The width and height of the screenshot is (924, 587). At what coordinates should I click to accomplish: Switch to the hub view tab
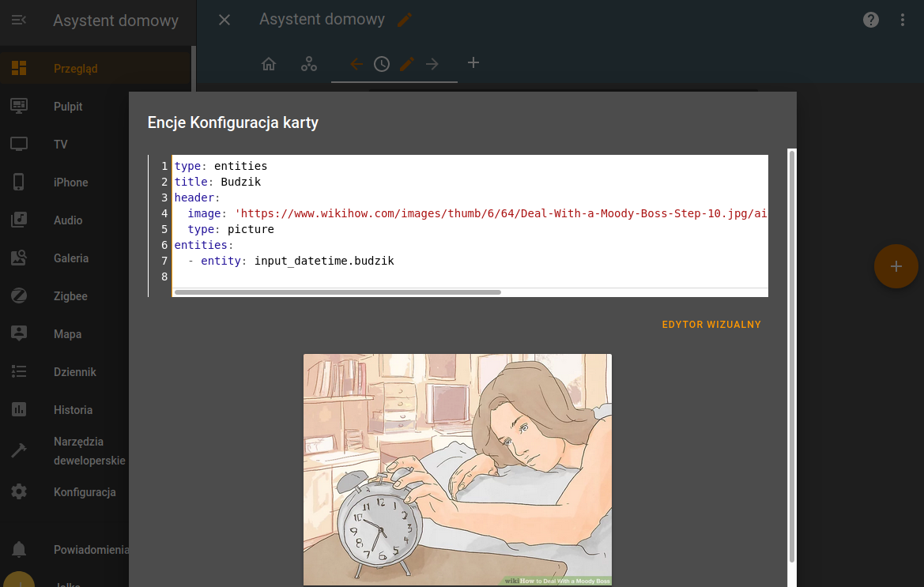[309, 63]
